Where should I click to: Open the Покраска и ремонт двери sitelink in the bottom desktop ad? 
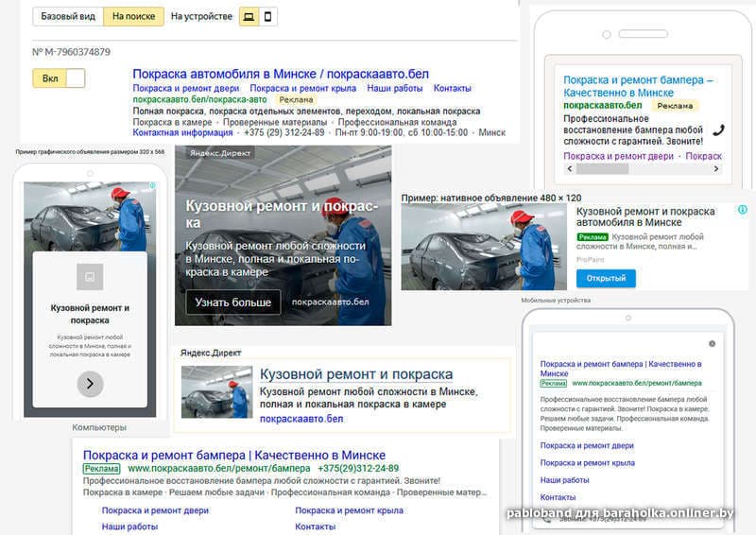[x=155, y=510]
